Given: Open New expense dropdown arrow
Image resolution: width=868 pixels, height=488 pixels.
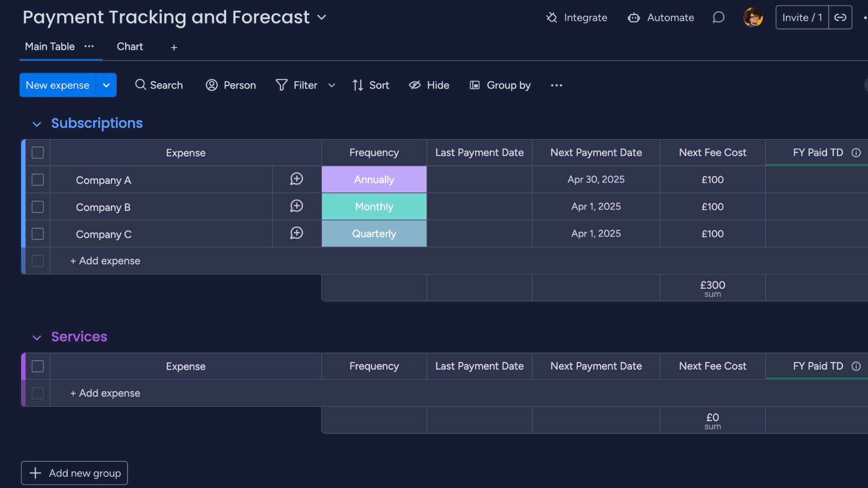Looking at the screenshot, I should pos(106,85).
